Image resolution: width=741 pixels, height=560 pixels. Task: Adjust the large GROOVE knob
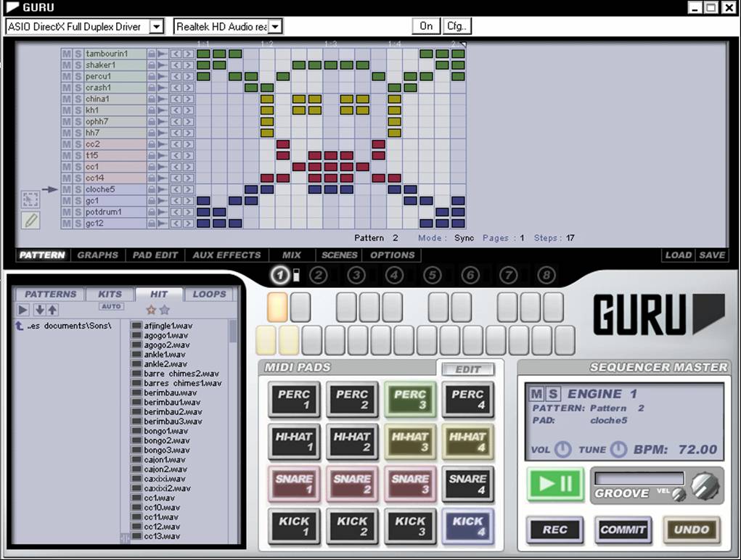705,485
